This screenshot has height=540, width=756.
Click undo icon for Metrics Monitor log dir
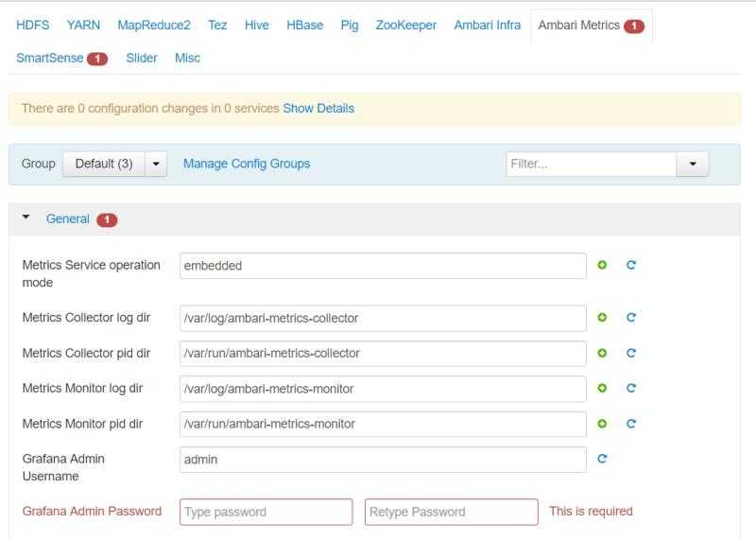630,388
